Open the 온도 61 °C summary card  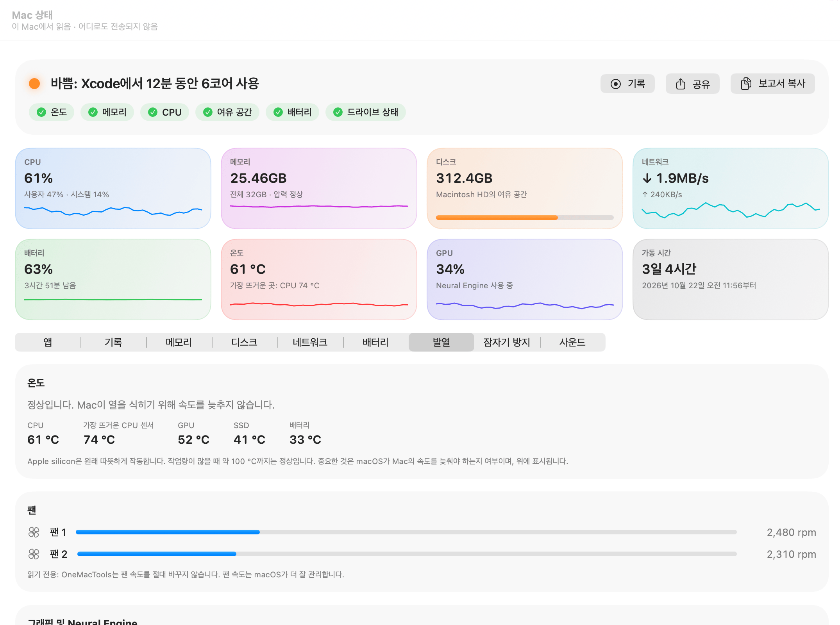pos(319,279)
